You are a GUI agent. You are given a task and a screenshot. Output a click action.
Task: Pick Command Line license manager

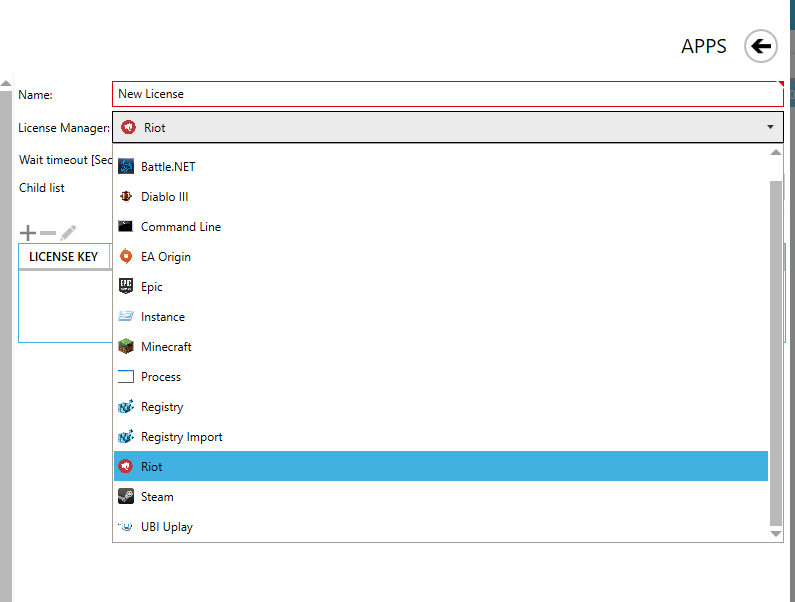click(x=441, y=226)
